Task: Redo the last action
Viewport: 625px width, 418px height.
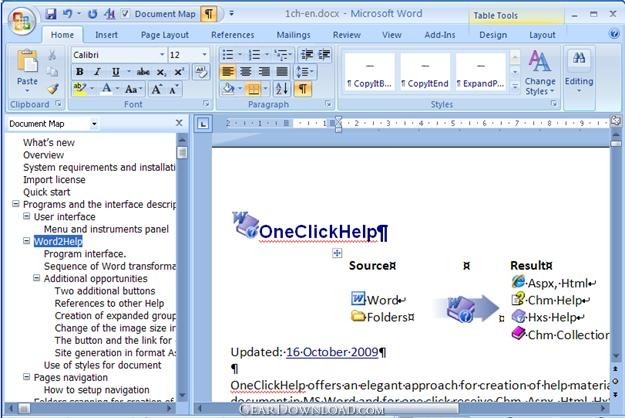Action: click(x=92, y=14)
